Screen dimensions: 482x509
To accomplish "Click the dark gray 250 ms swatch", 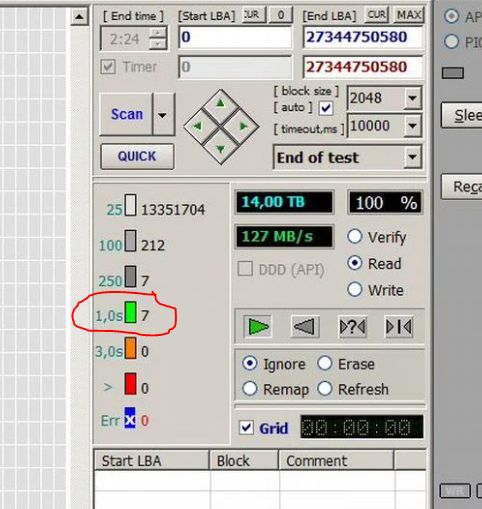I will pos(130,276).
